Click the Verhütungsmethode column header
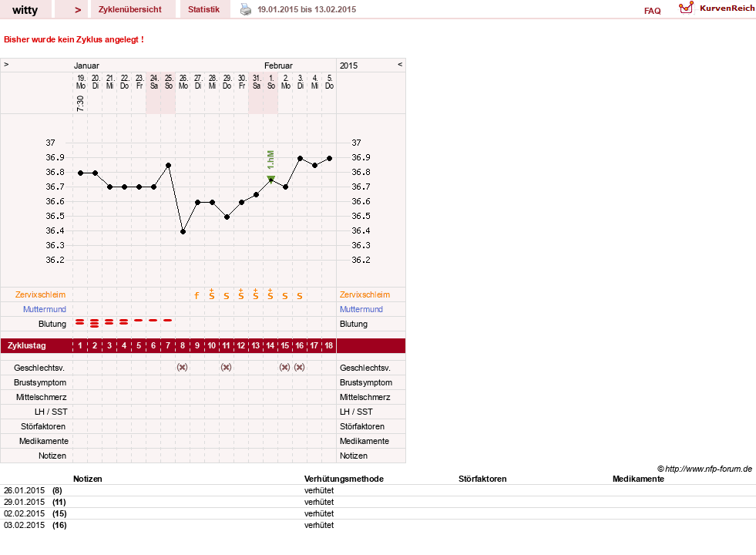756x555 pixels. click(x=344, y=479)
